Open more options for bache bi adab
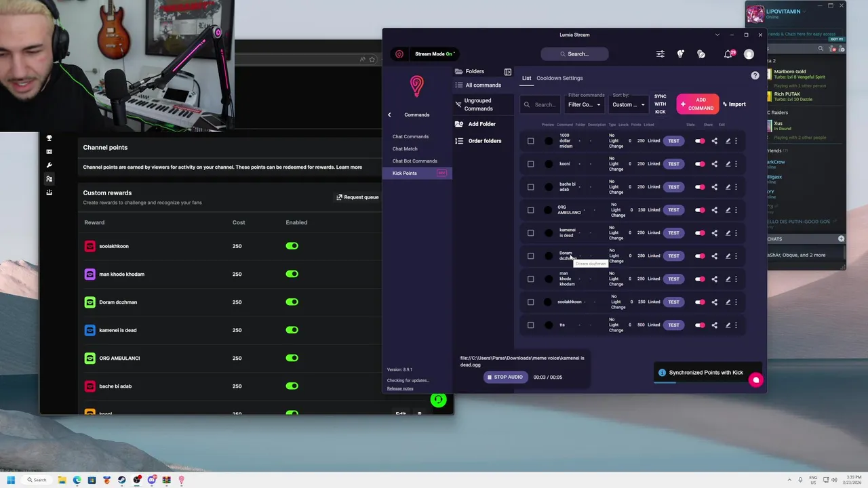The image size is (868, 488). 736,187
